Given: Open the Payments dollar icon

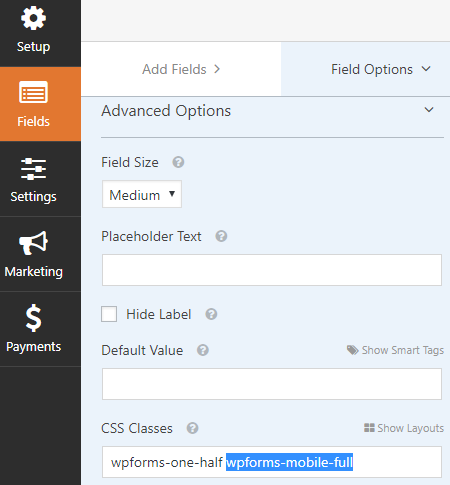Looking at the screenshot, I should point(34,318).
